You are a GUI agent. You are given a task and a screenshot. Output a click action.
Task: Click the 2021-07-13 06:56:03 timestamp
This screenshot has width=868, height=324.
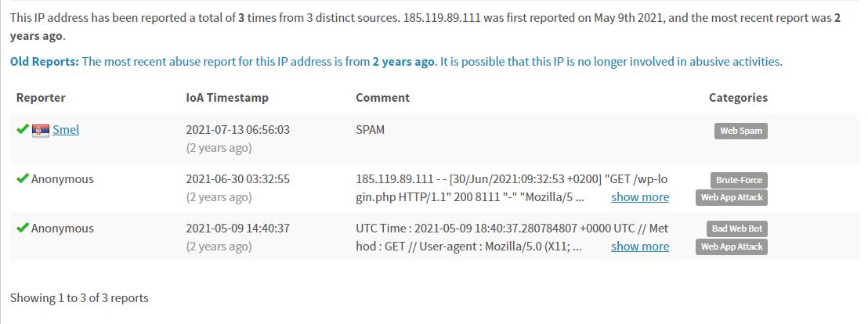click(x=237, y=130)
